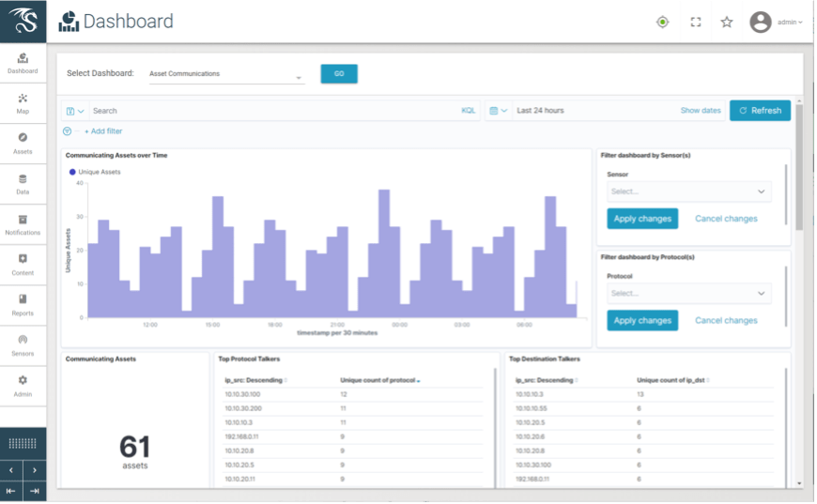Open the Data sidebar item
Viewport: 817px width, 504px height.
point(23,184)
